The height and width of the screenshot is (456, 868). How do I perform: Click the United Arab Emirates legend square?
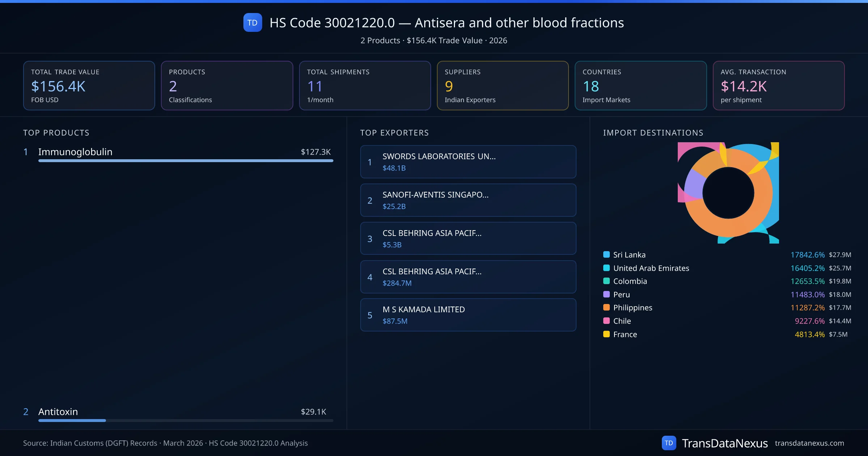pos(607,268)
